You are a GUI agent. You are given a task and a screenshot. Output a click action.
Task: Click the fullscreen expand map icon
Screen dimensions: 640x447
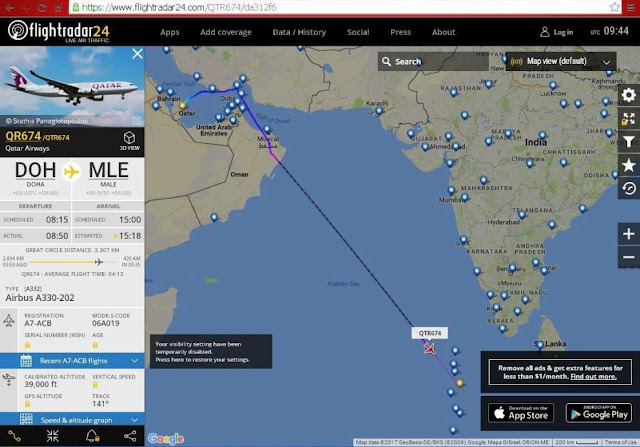(x=629, y=119)
